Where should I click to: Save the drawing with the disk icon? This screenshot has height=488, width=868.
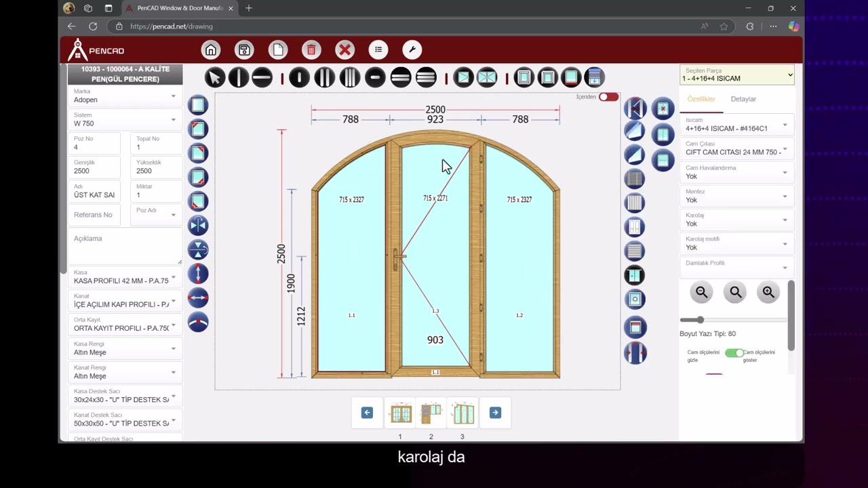click(244, 50)
